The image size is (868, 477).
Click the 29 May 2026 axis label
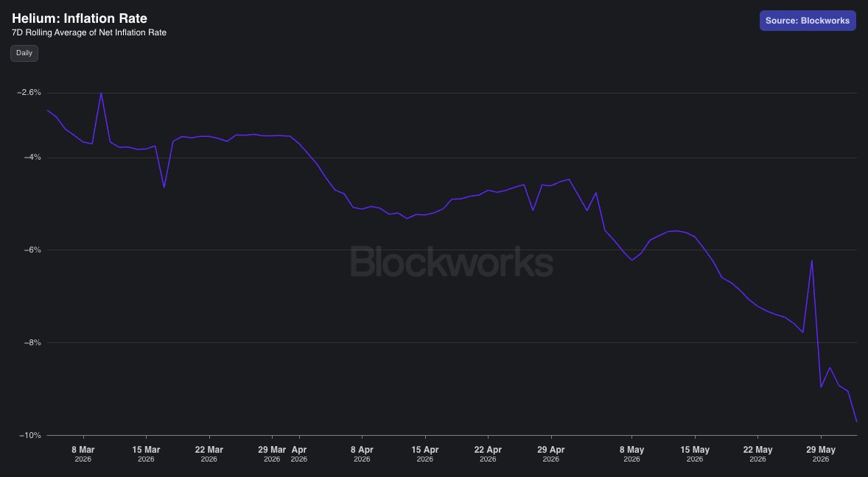(820, 454)
